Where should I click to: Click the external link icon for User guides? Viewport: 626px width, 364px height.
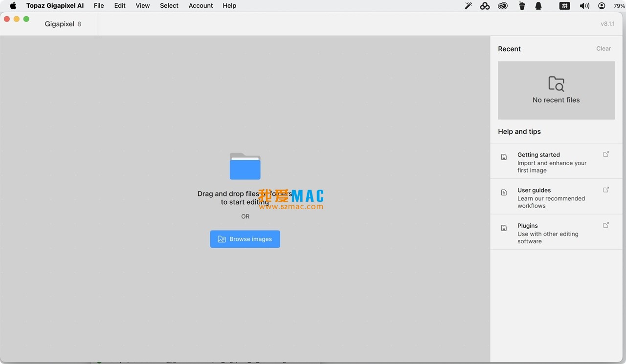coord(606,190)
